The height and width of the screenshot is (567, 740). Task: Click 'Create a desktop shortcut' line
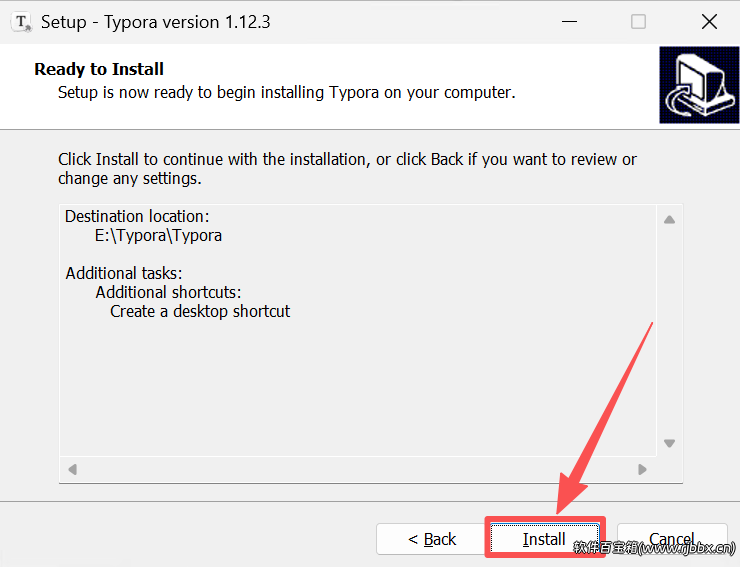(200, 311)
